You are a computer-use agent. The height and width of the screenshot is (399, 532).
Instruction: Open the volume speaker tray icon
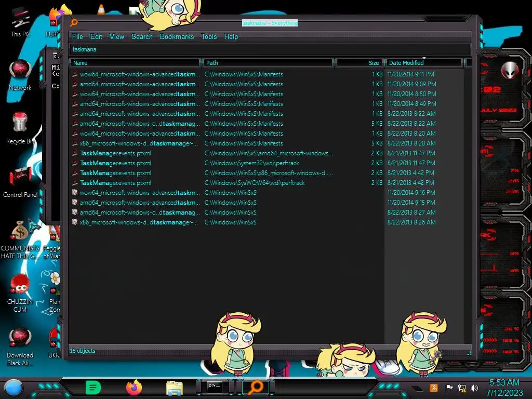474,388
